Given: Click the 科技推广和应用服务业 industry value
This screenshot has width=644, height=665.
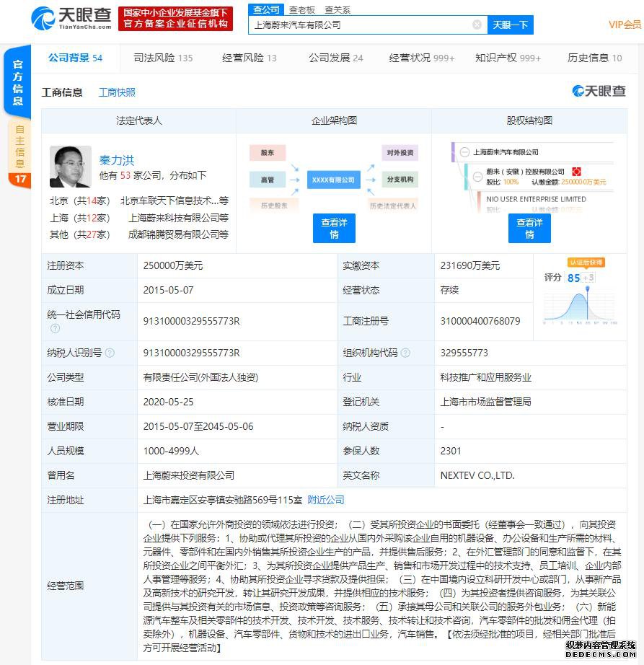Looking at the screenshot, I should coord(485,377).
